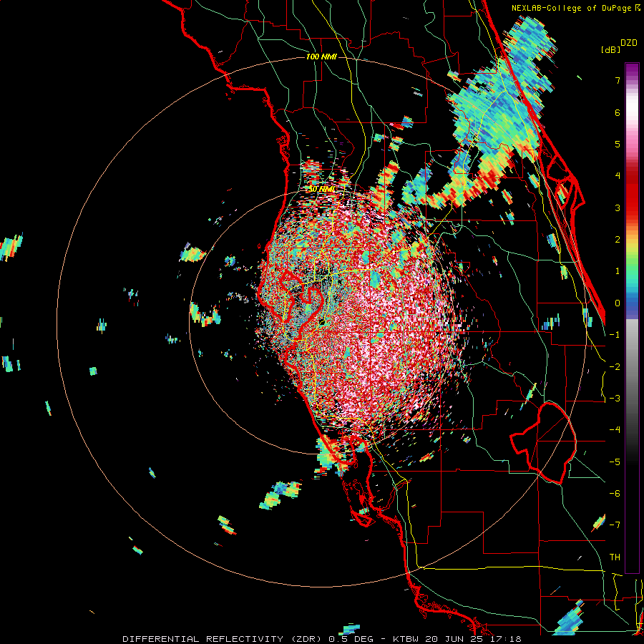The image size is (644, 644).
Task: Select the -7 dB scale label
Action: coord(615,525)
